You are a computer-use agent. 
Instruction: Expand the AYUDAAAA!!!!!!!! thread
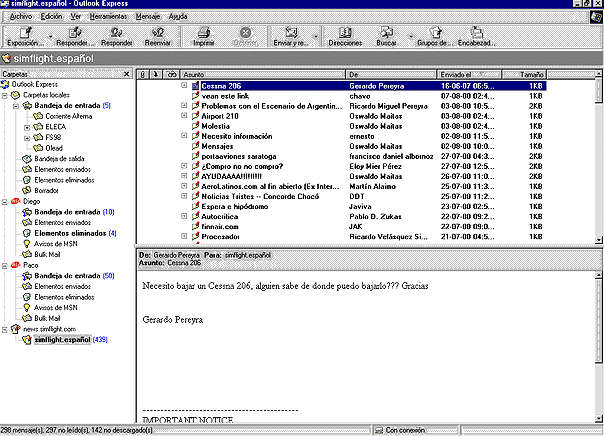click(184, 176)
